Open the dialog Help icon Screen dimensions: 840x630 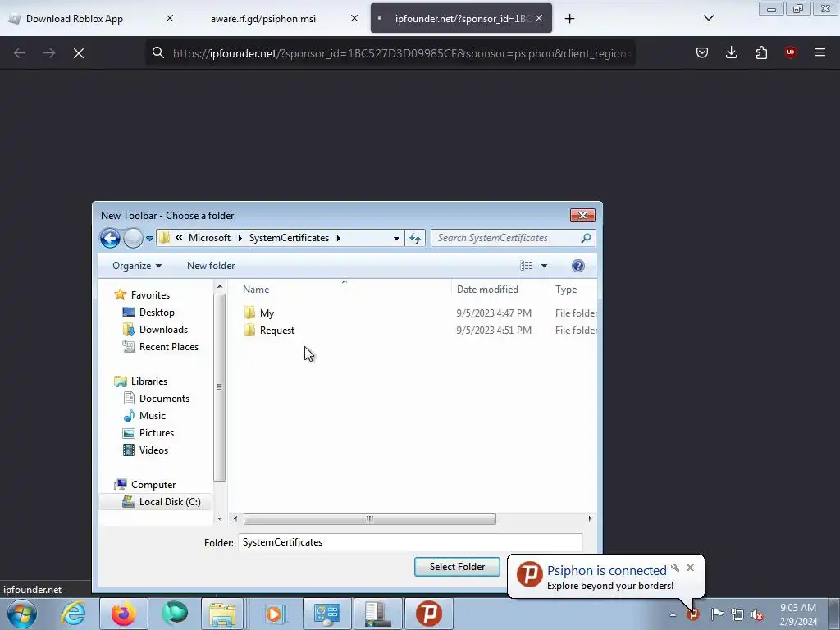point(578,266)
